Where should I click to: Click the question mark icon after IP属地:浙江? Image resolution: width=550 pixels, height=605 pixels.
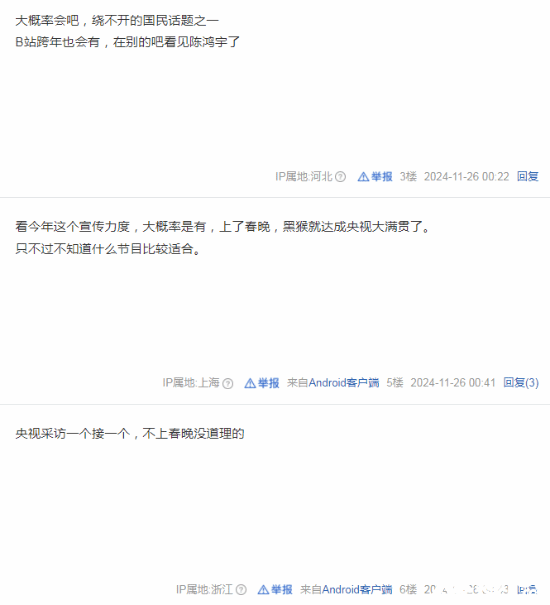(x=241, y=590)
